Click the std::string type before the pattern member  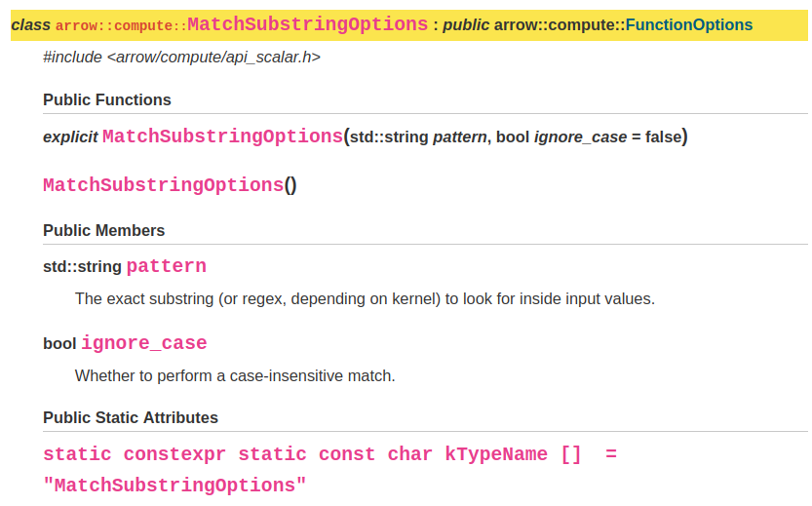click(x=82, y=266)
